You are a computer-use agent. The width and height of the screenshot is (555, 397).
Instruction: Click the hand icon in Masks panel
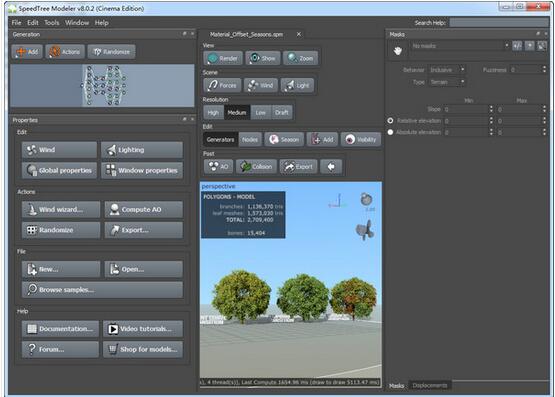[x=398, y=51]
